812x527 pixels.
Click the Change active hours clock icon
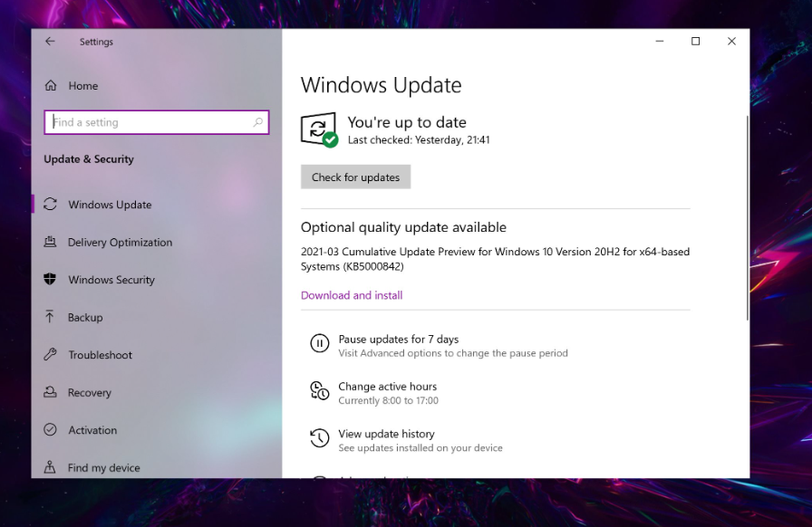point(319,390)
